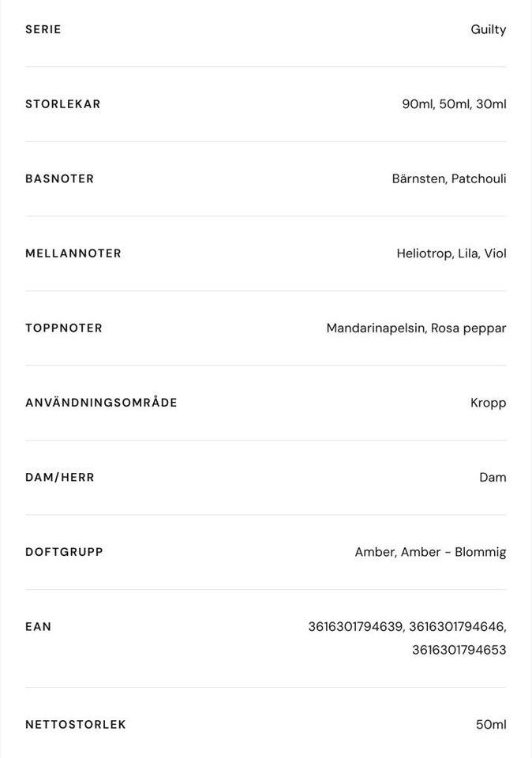Select the Amber - Blommig fragrance group text
This screenshot has height=758, width=532.
click(454, 552)
